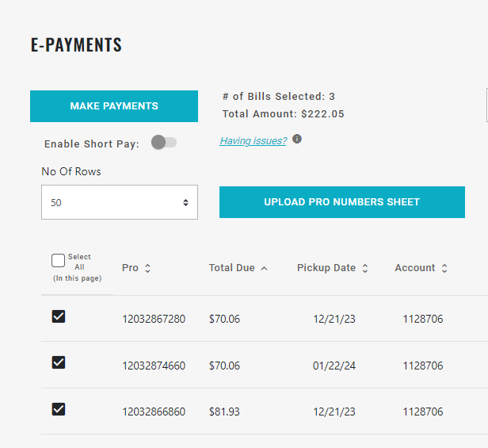Screen dimensions: 488x448
Task: Click the Pickup Date column header
Action: tap(326, 268)
